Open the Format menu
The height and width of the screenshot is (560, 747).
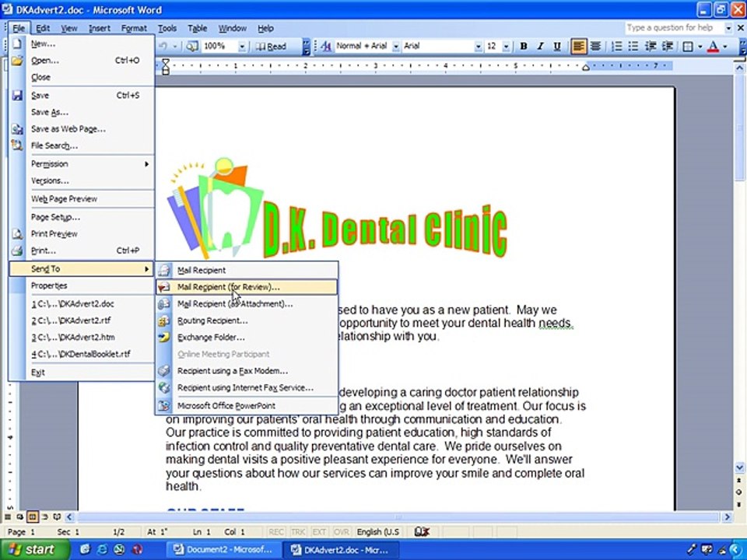click(x=134, y=28)
